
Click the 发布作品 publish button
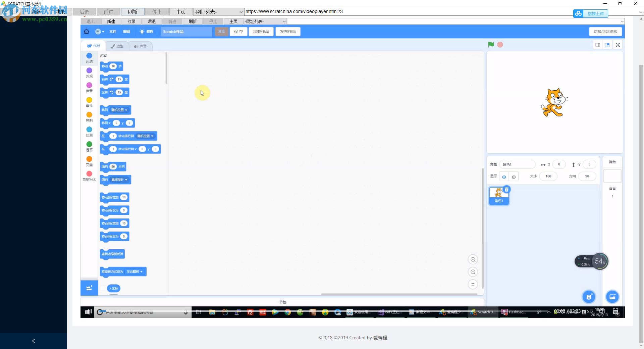pos(288,32)
